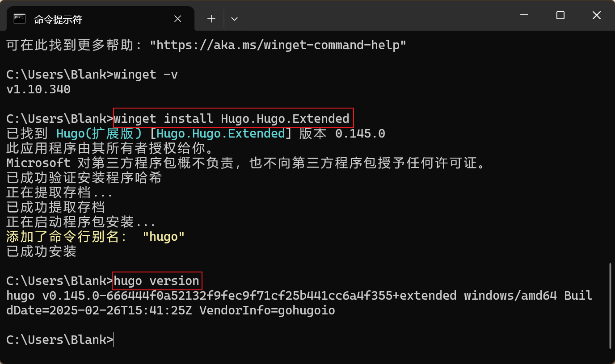Minimize the terminal window
The image size is (615, 364).
pos(524,16)
